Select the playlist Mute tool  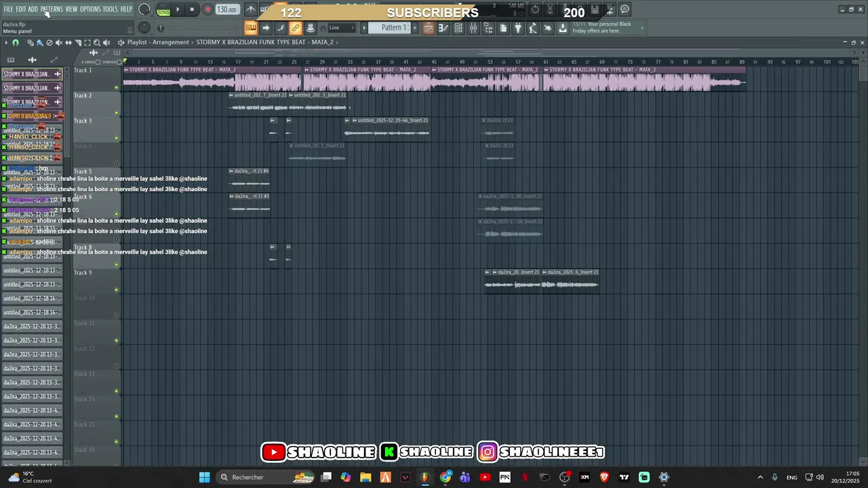click(x=59, y=43)
